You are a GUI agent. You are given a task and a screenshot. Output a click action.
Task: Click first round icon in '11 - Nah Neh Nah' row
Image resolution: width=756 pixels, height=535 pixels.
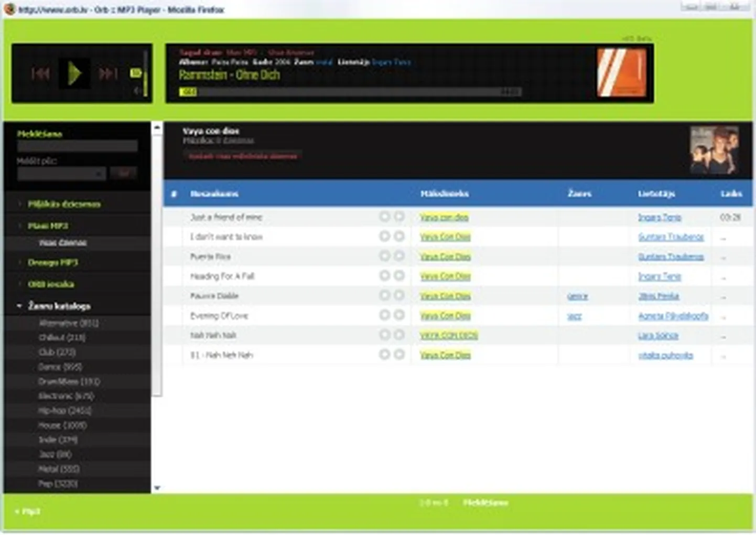point(384,355)
